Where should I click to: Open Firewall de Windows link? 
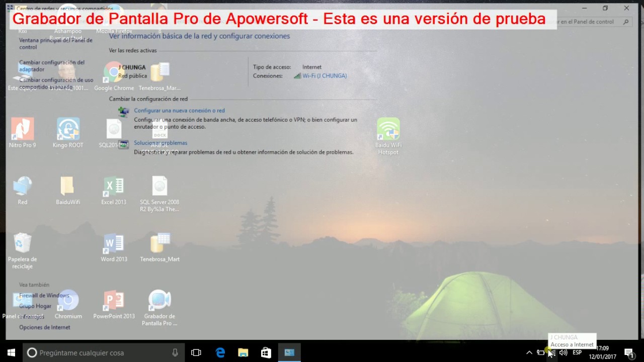44,296
